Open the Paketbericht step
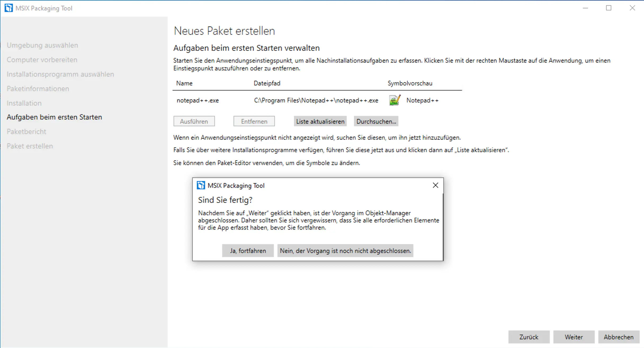The height and width of the screenshot is (348, 644). point(26,131)
